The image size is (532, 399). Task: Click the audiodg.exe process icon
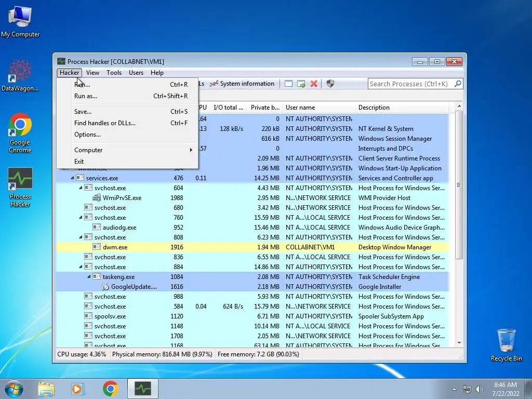pos(97,228)
